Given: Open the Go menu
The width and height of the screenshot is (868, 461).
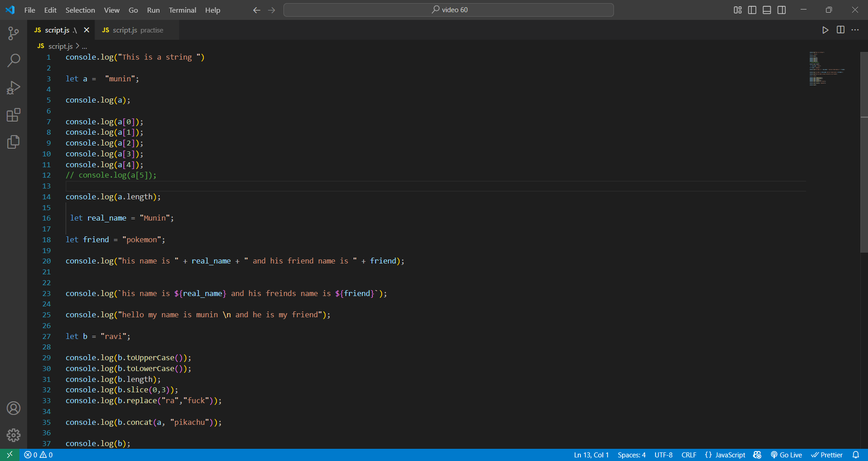Looking at the screenshot, I should pos(133,10).
